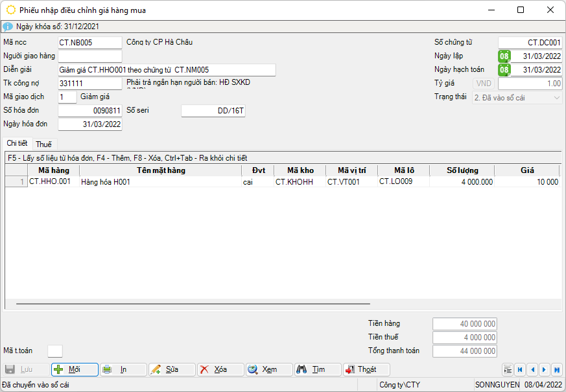Screen dimensions: 566x392
Task: Go to the previous record arrow
Action: coord(532,369)
